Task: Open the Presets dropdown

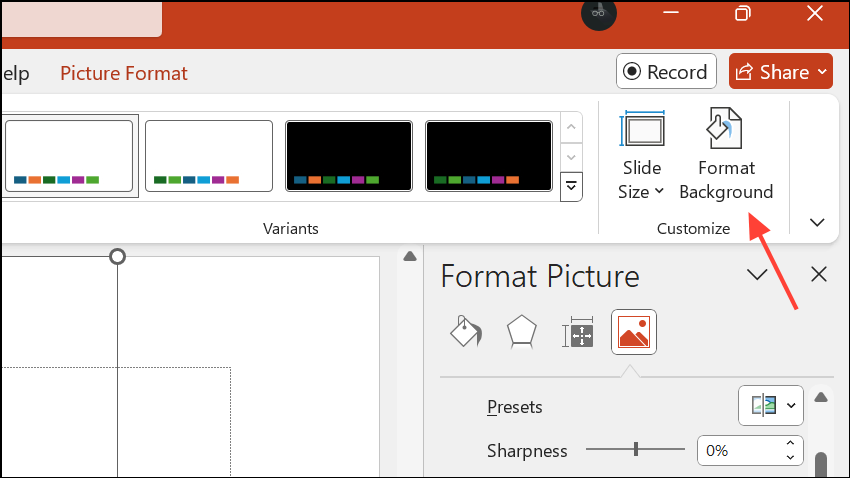Action: [770, 405]
